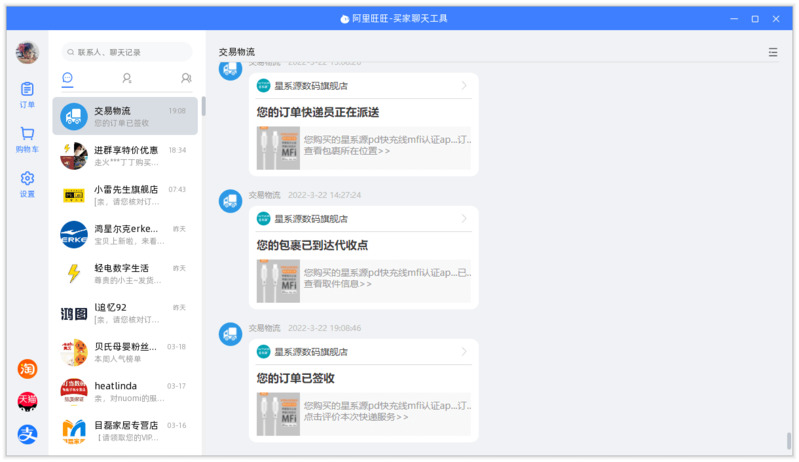
Task: Click the blue Alipay icon in sidebar
Action: (27, 434)
